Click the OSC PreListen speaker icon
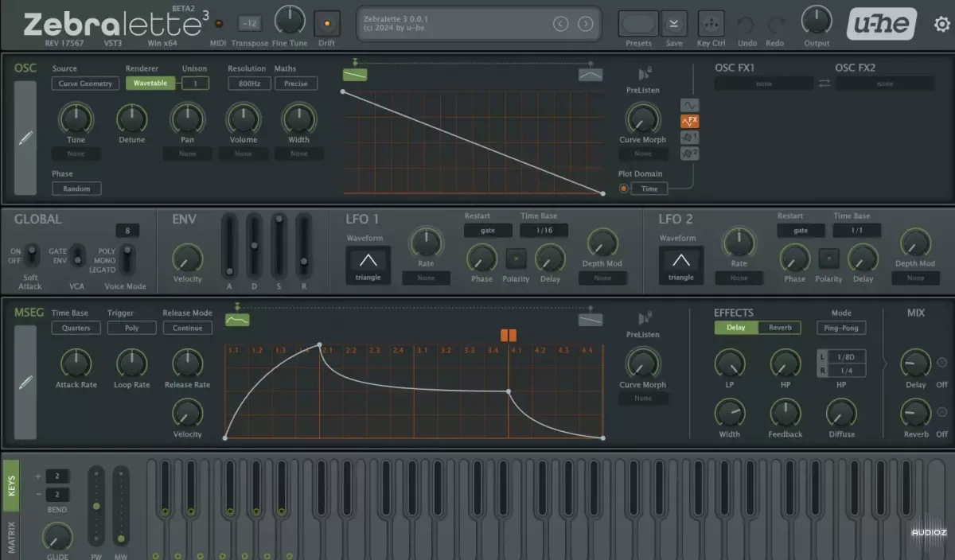Screen dimensions: 955x560 click(644, 73)
